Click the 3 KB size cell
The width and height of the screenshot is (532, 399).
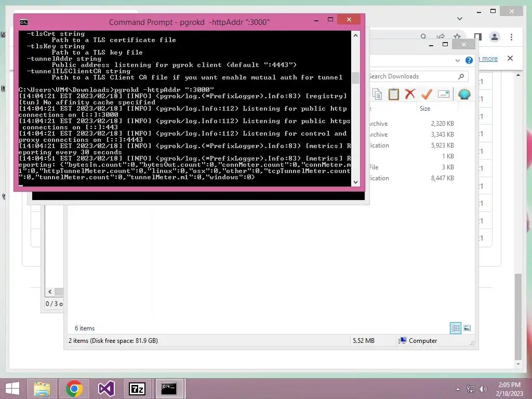(x=448, y=167)
